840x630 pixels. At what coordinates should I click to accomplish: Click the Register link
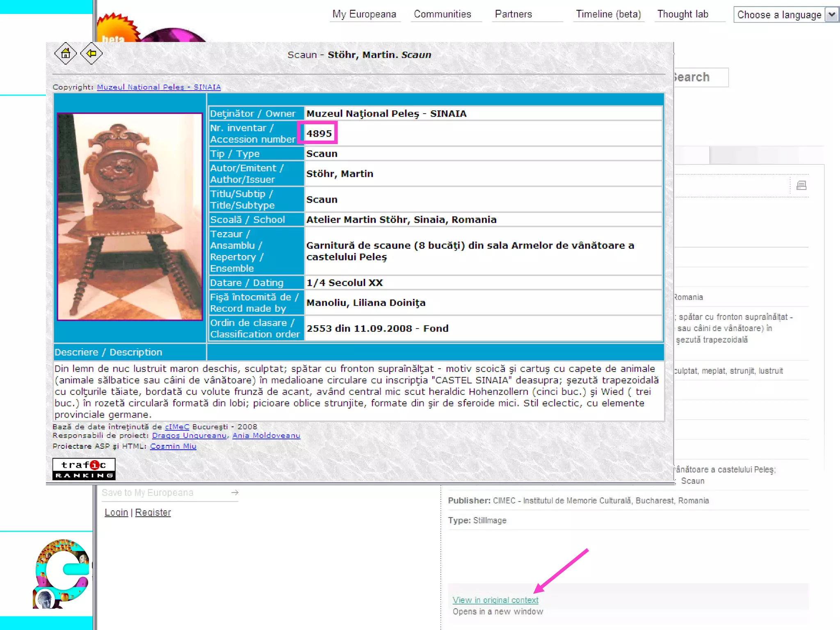(153, 512)
